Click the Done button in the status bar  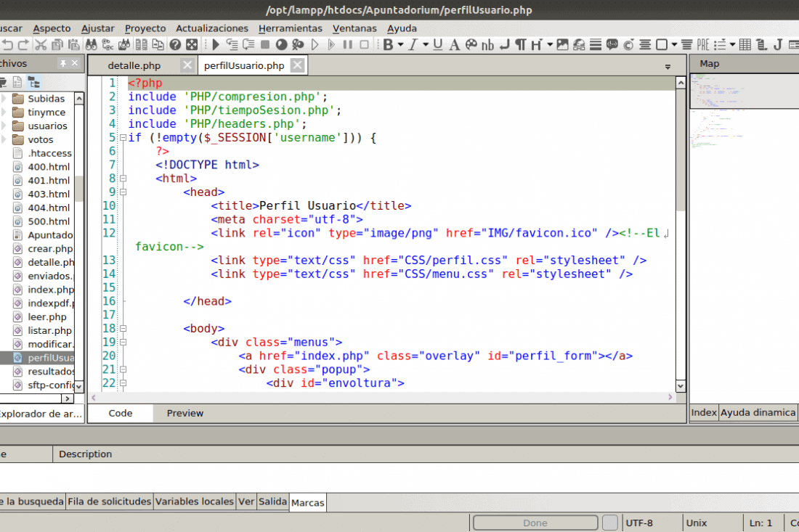tap(535, 523)
